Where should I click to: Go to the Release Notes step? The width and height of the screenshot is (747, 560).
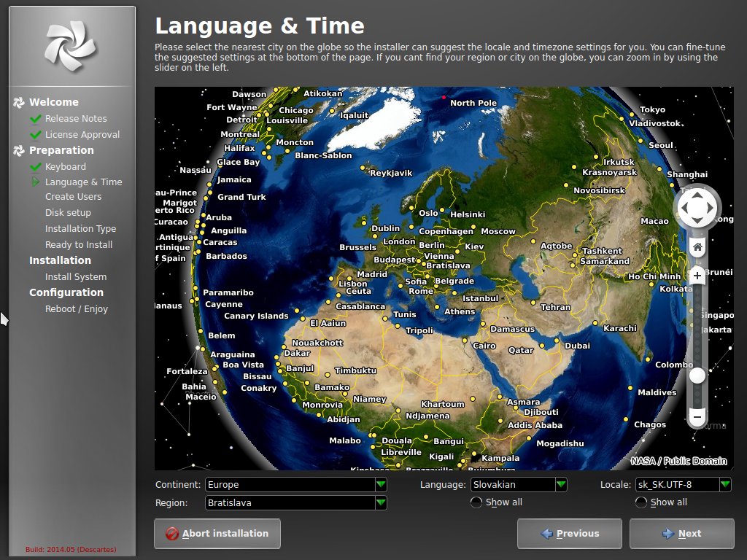point(75,118)
